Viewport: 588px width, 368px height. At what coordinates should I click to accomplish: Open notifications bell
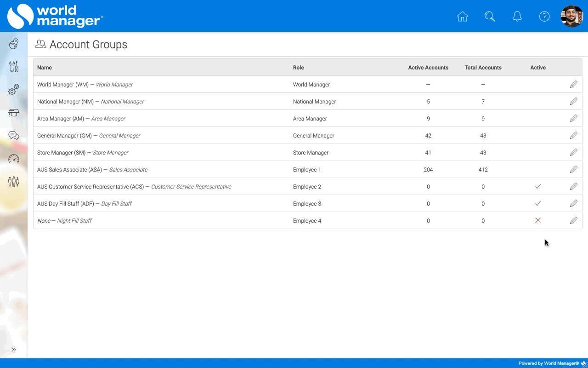click(517, 17)
